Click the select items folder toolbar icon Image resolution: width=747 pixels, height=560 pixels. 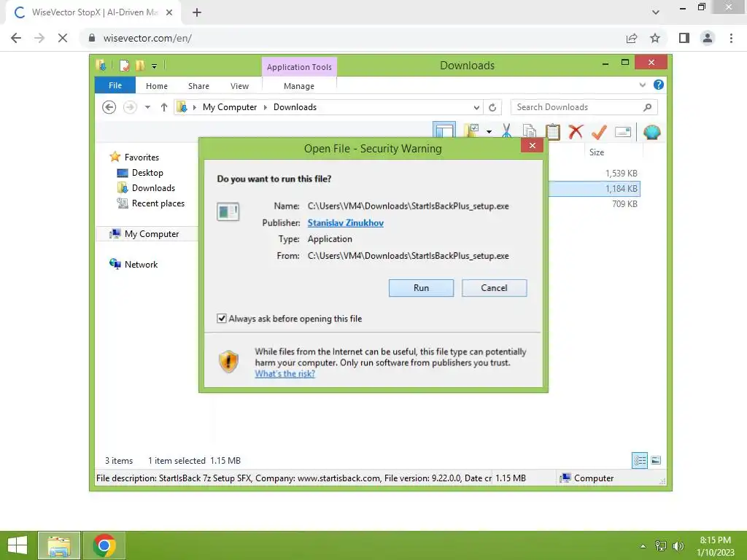[x=472, y=131]
